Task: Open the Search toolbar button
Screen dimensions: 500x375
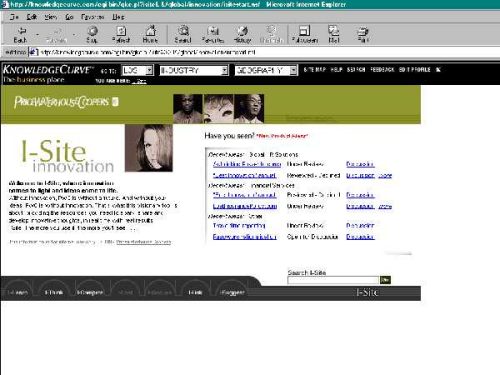Action: coord(183,35)
